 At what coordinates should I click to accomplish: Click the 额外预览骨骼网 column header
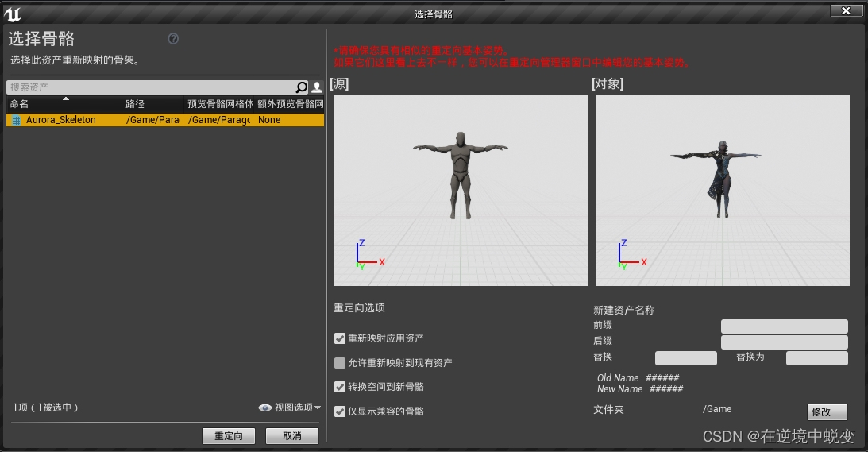point(290,103)
